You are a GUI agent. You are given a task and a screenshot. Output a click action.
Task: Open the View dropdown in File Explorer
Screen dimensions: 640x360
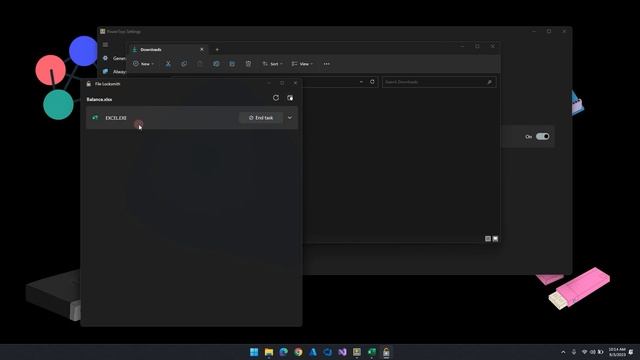click(302, 64)
